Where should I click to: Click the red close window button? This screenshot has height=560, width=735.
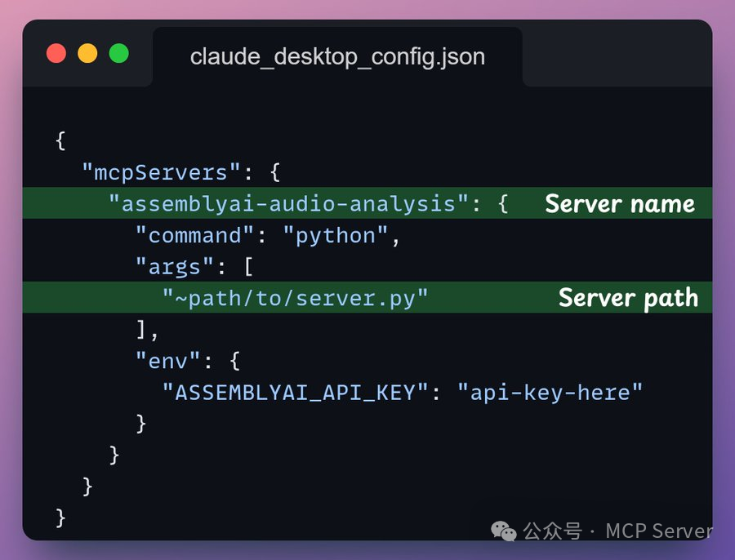pos(56,53)
